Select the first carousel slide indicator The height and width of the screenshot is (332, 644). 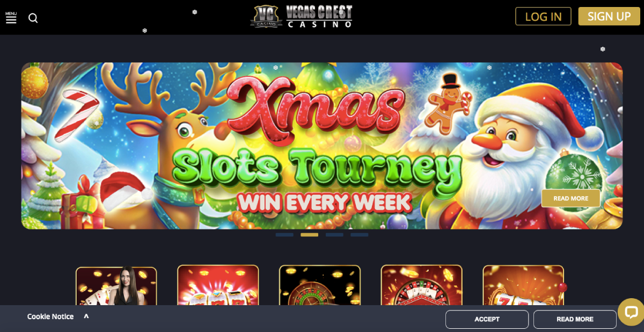pos(284,235)
